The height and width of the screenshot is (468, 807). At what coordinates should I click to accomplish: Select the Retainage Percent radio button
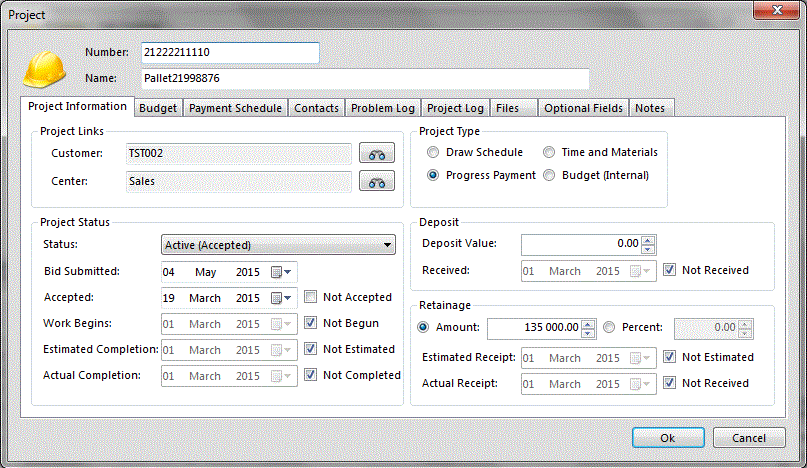coord(610,328)
